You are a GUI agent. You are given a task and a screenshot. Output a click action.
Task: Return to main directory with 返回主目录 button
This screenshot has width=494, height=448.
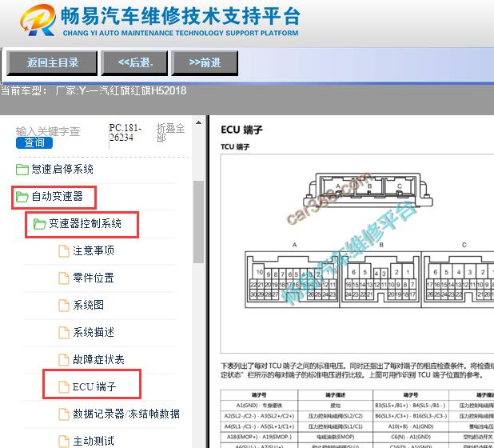click(x=52, y=62)
